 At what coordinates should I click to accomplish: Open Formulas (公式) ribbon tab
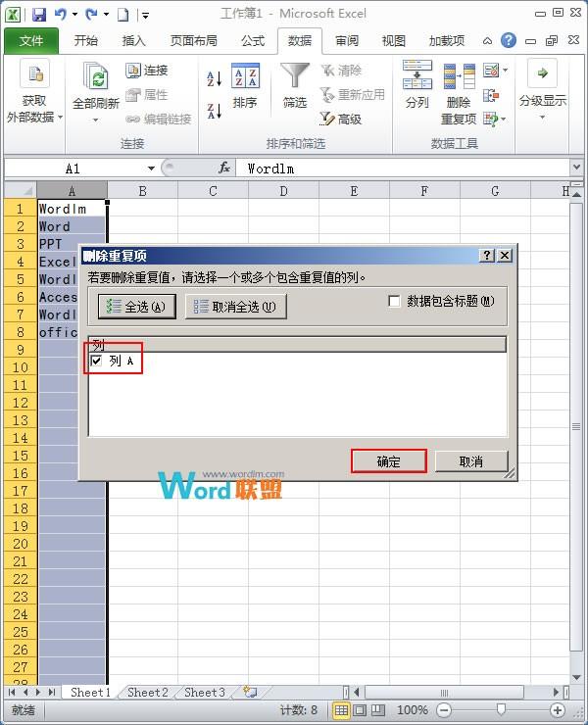pyautogui.click(x=253, y=41)
